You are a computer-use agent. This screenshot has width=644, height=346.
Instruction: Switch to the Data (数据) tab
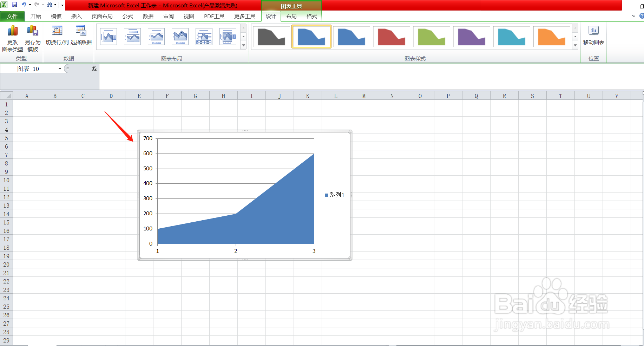pyautogui.click(x=148, y=17)
